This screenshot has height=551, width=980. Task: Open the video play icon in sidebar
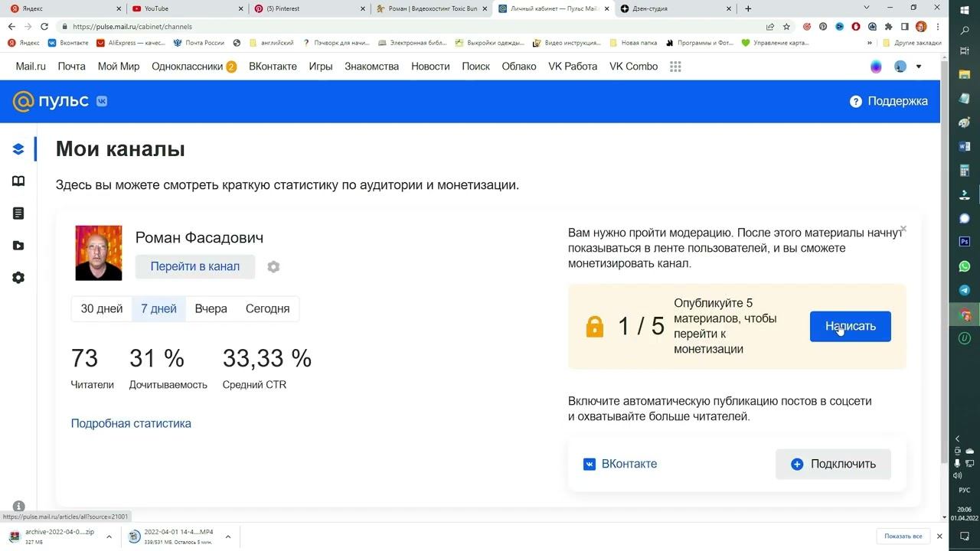pyautogui.click(x=18, y=246)
